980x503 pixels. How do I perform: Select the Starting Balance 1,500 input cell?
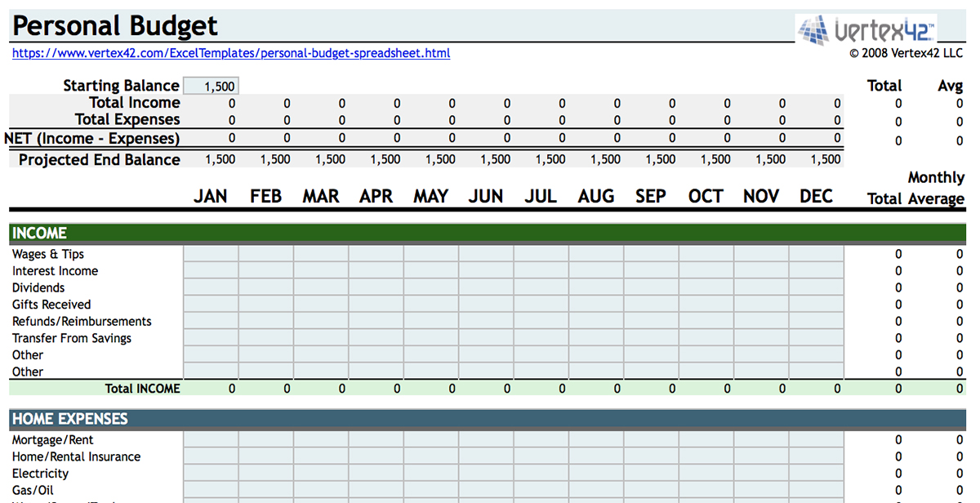(x=211, y=87)
